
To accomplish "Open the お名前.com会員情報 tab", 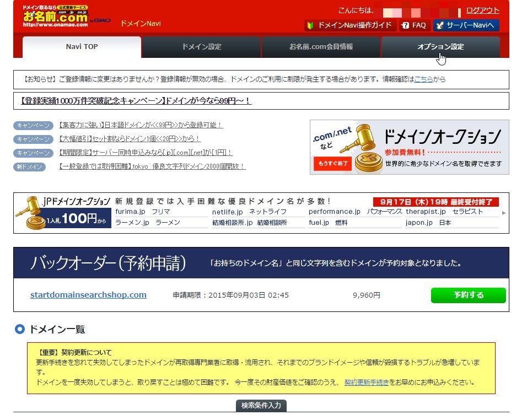I will pyautogui.click(x=321, y=47).
